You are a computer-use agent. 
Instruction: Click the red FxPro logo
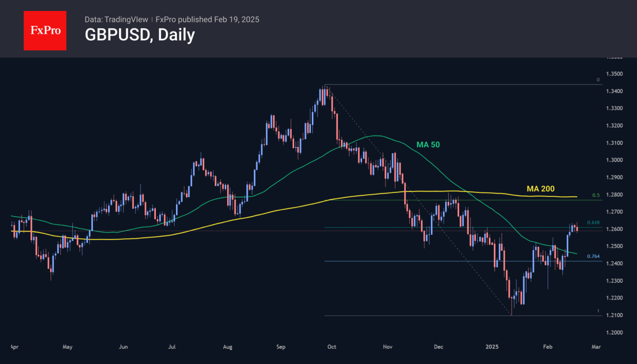45,31
